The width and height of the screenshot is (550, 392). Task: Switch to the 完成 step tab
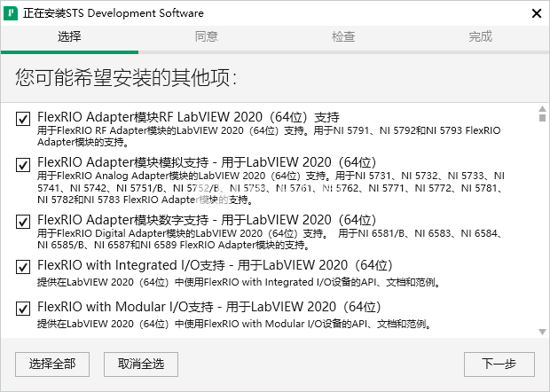[x=481, y=36]
